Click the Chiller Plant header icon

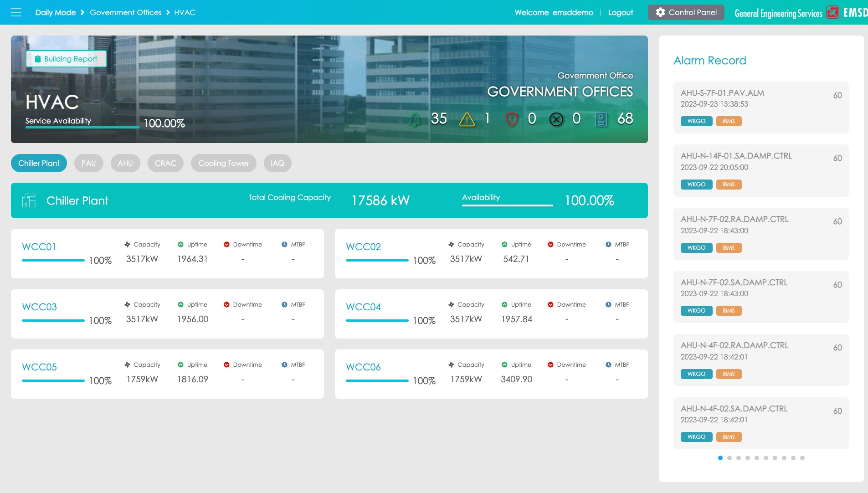click(29, 200)
